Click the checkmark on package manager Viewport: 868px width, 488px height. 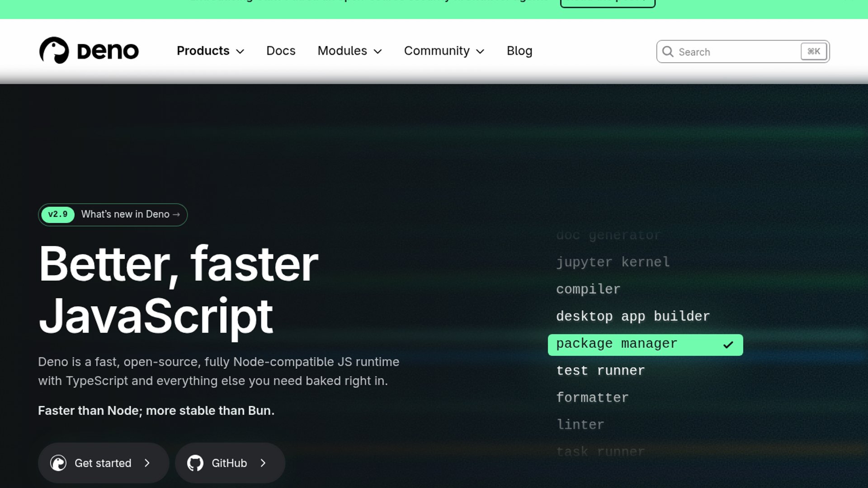tap(728, 345)
